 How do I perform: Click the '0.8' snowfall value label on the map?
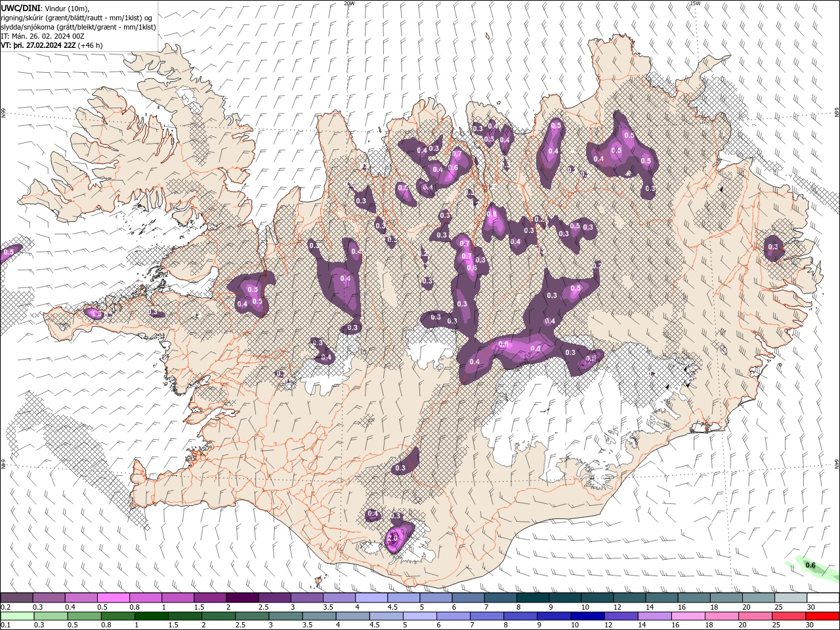coord(492,214)
